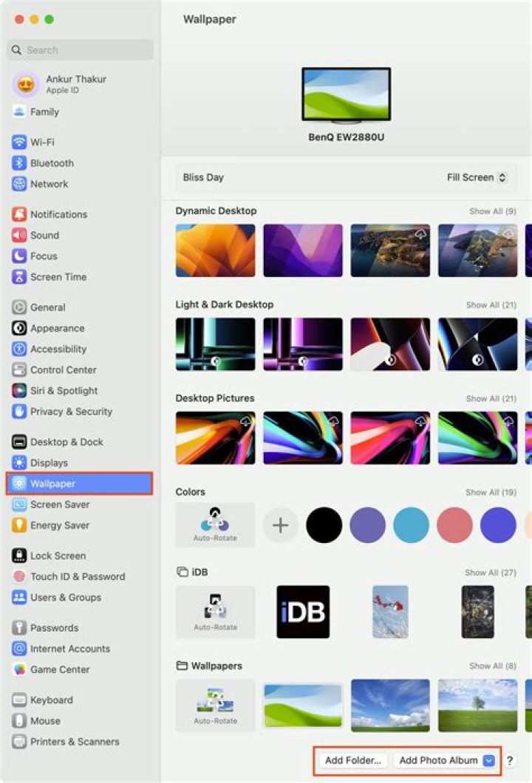The width and height of the screenshot is (532, 783).
Task: Click BenQ EW2880U display preview
Action: [347, 95]
